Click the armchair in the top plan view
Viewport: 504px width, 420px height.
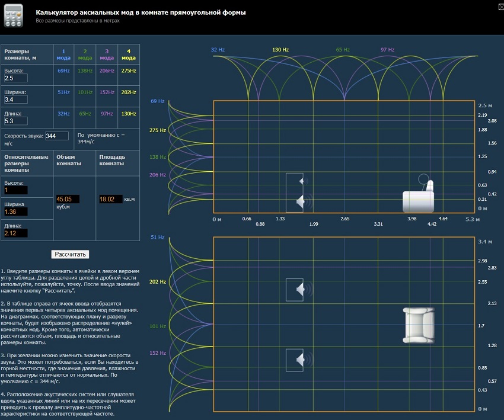pyautogui.click(x=419, y=325)
